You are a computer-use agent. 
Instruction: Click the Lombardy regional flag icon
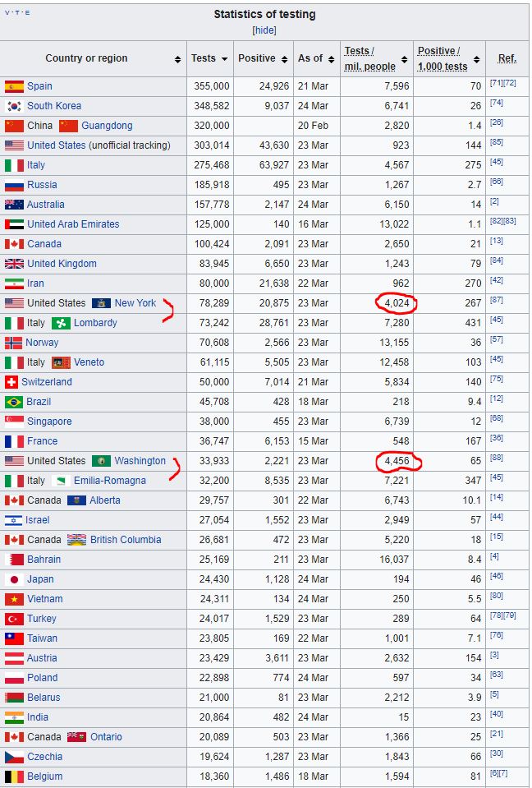[x=61, y=323]
